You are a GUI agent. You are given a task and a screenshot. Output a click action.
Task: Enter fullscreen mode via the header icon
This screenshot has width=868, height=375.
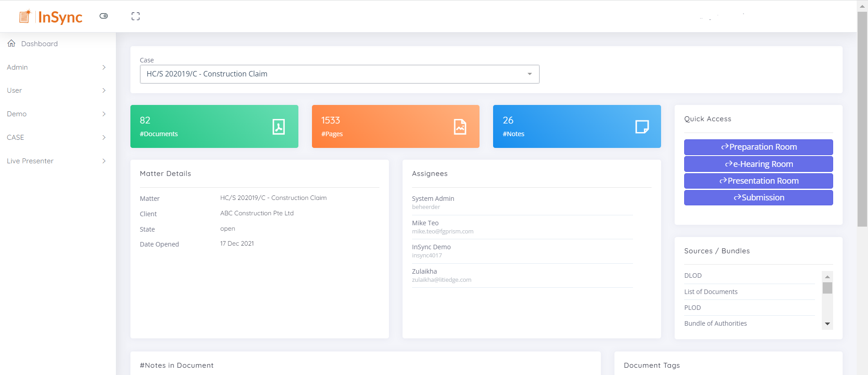(x=135, y=16)
